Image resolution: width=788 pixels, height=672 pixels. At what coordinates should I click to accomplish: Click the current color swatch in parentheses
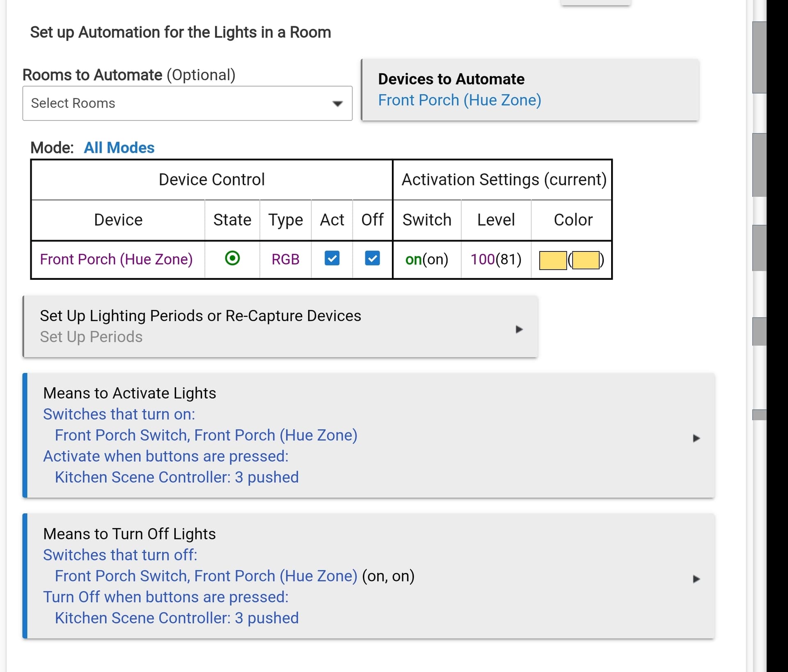586,261
